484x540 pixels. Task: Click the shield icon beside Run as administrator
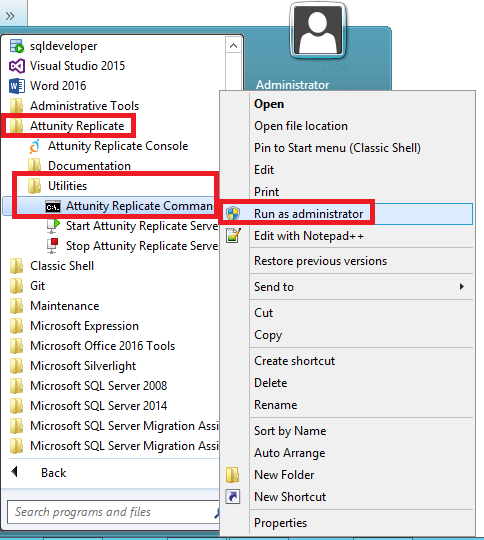(233, 214)
